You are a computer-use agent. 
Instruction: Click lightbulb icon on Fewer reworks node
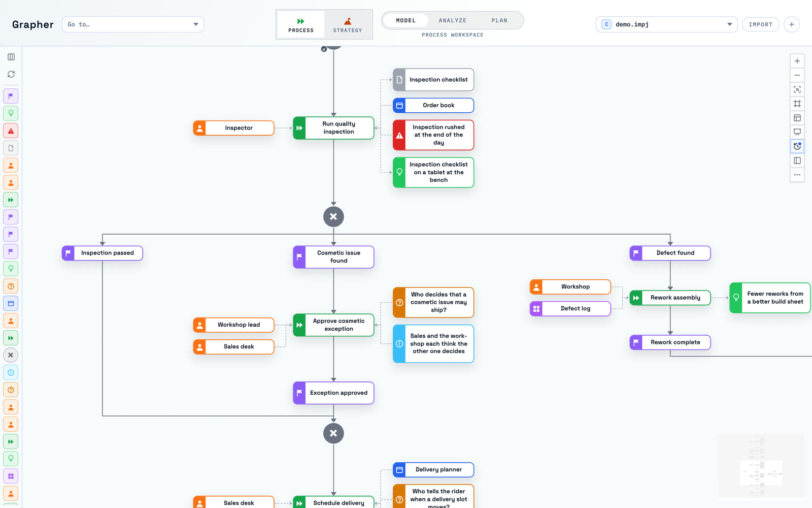coord(736,298)
